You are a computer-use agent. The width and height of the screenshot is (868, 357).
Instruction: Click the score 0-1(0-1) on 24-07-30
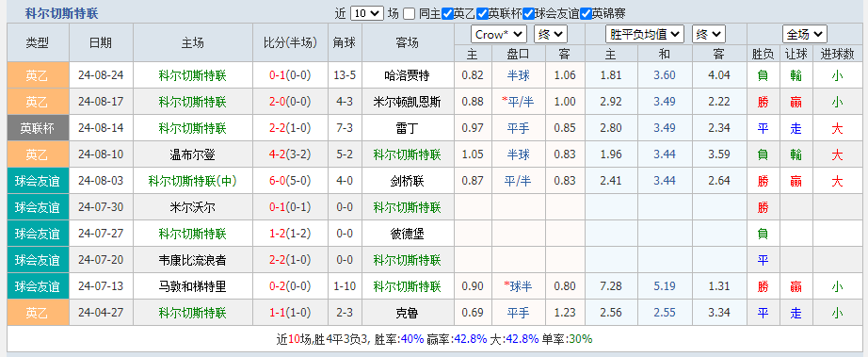tap(290, 207)
